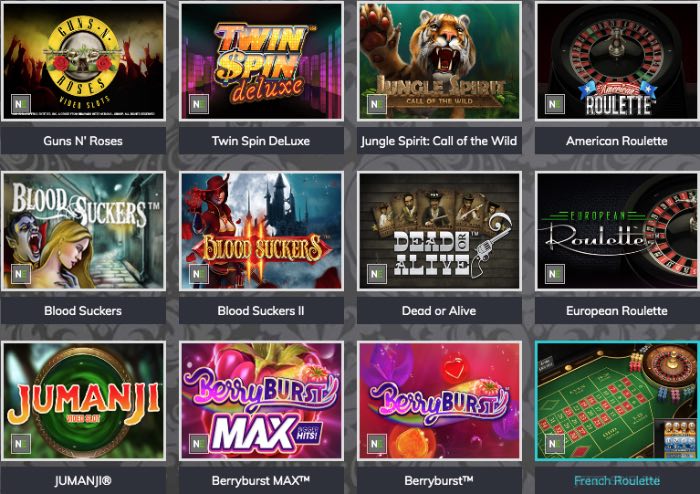Open the Blood Suckers game image
Image resolution: width=700 pixels, height=494 pixels.
tap(83, 231)
